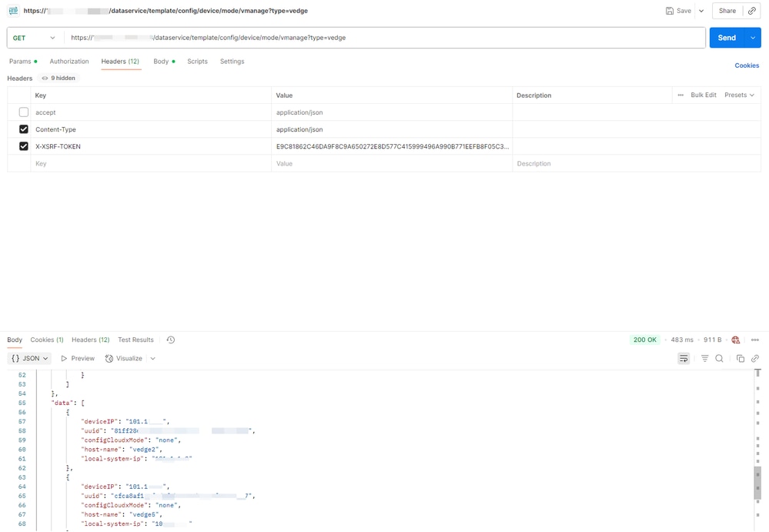Send the request with the Send button
The height and width of the screenshot is (532, 769).
[x=727, y=38]
